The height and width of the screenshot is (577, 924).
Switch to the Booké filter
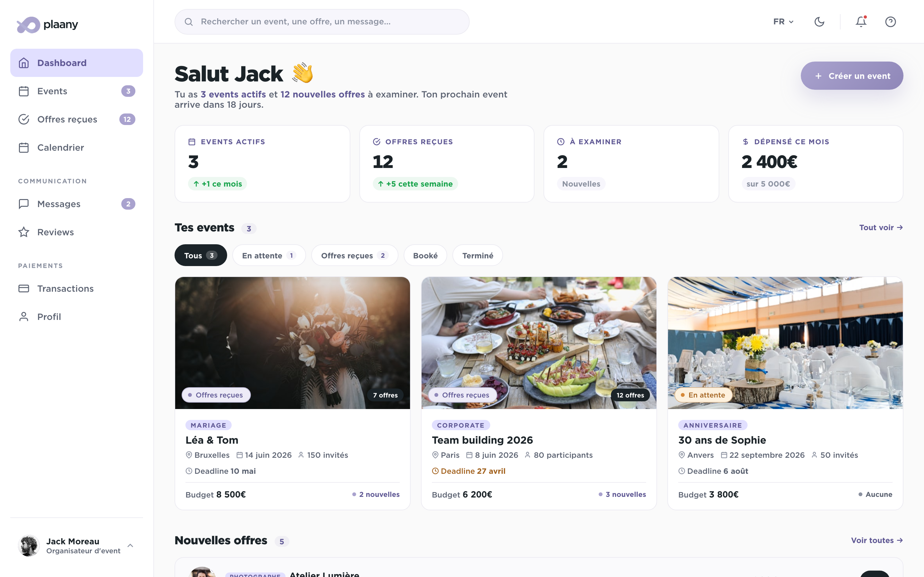click(425, 255)
